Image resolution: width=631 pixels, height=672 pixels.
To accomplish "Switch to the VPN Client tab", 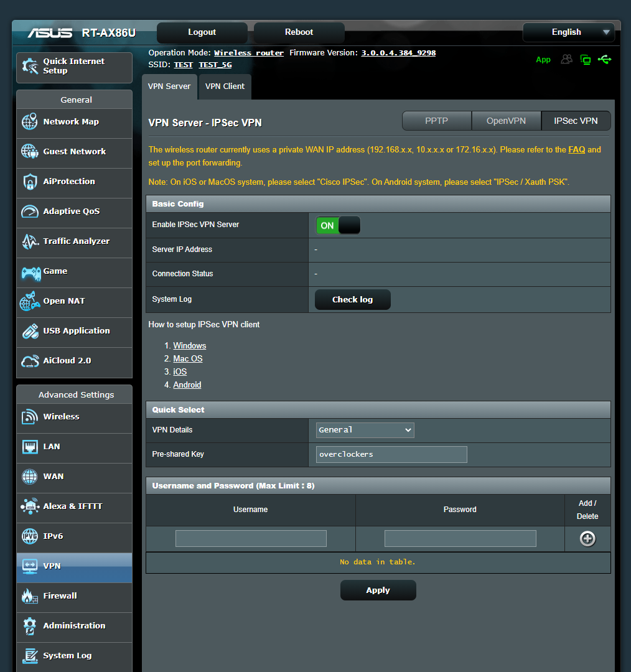I will coord(225,86).
